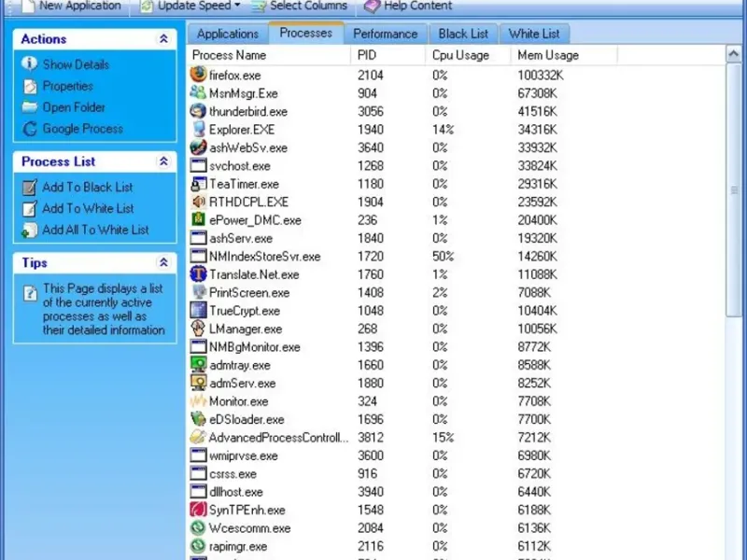Sort by the PID column header
The width and height of the screenshot is (747, 560).
coord(388,55)
